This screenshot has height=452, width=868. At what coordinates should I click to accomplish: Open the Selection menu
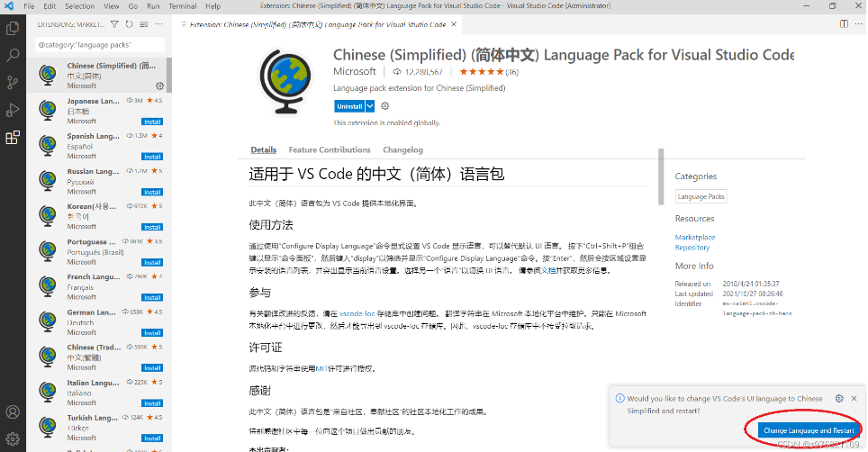tap(80, 6)
